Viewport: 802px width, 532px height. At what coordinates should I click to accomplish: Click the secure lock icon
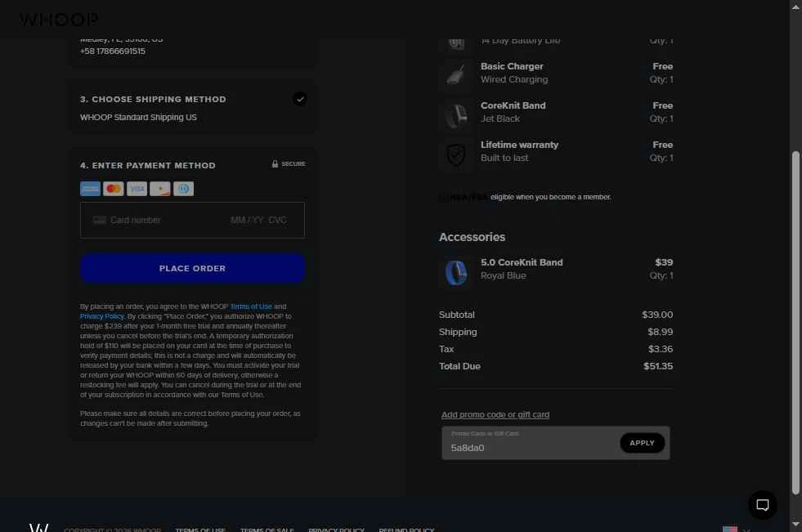275,164
